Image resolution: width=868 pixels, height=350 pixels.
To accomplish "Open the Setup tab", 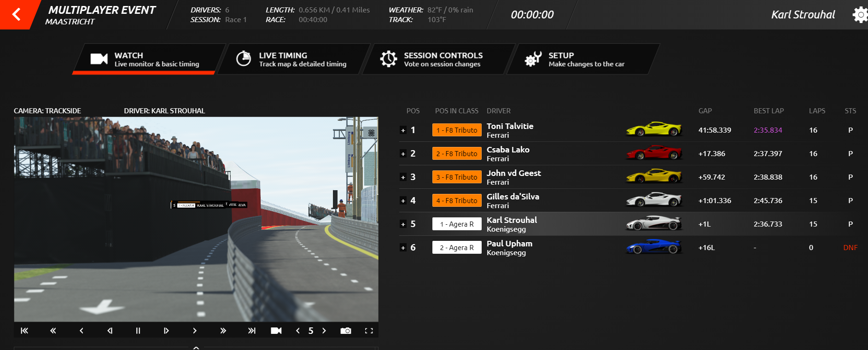I will [583, 59].
